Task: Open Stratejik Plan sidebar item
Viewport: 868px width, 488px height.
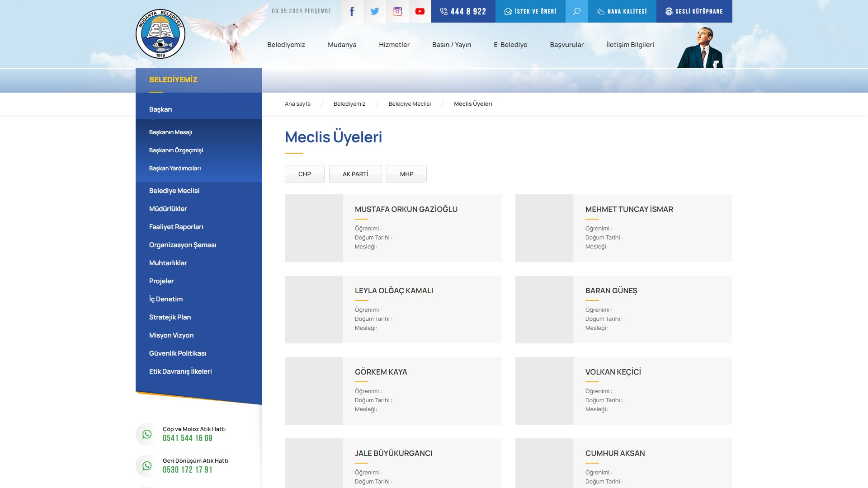Action: click(x=170, y=317)
